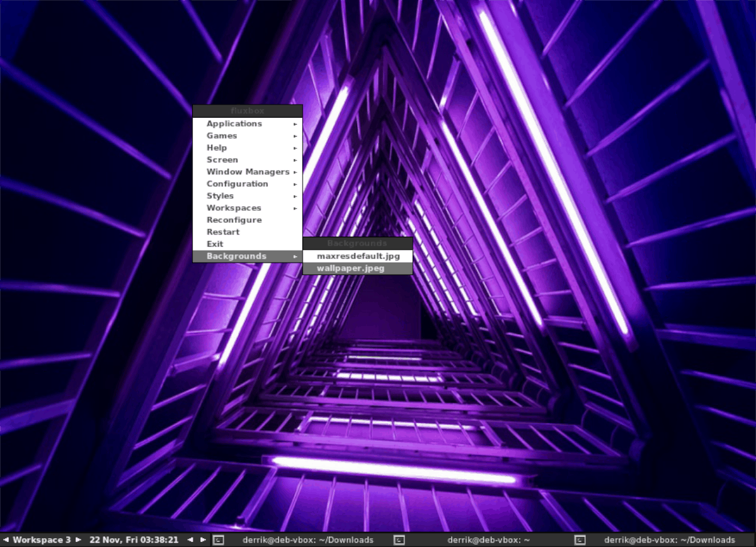This screenshot has height=547, width=756.
Task: Click the right workspace arrow in the taskbar
Action: 77,540
